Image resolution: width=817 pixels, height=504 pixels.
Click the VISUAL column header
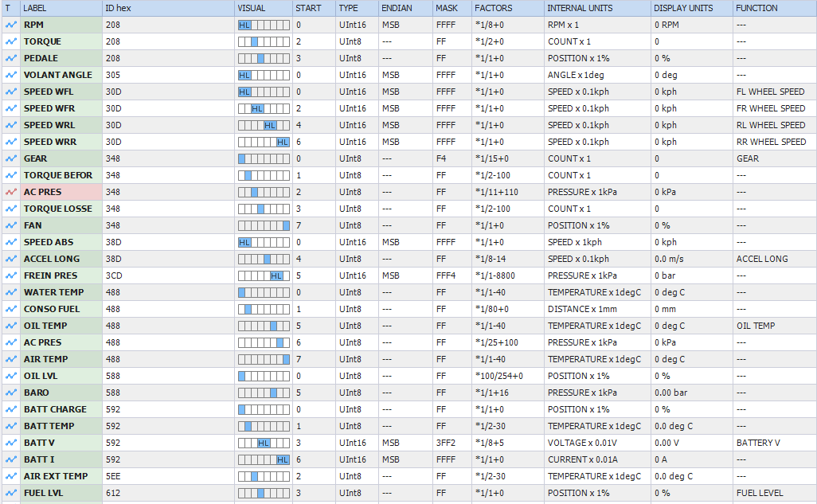click(264, 8)
